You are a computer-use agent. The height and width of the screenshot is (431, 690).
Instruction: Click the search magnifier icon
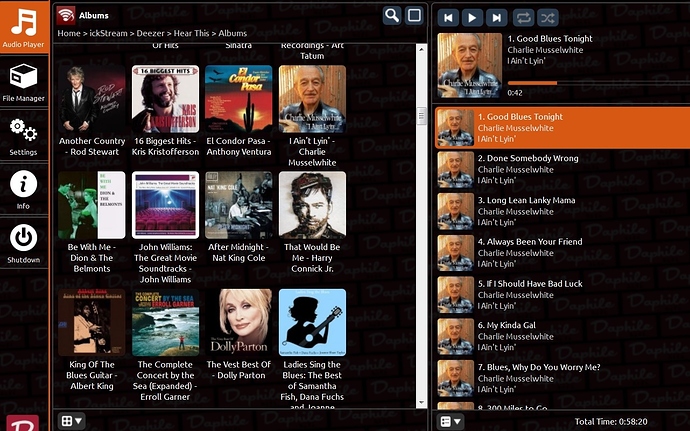tap(392, 16)
